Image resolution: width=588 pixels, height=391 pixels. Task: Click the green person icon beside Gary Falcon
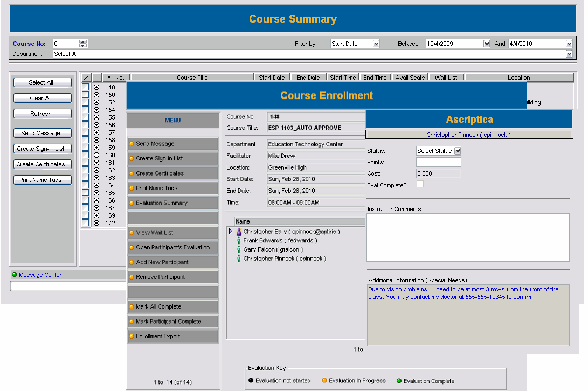[x=239, y=250]
